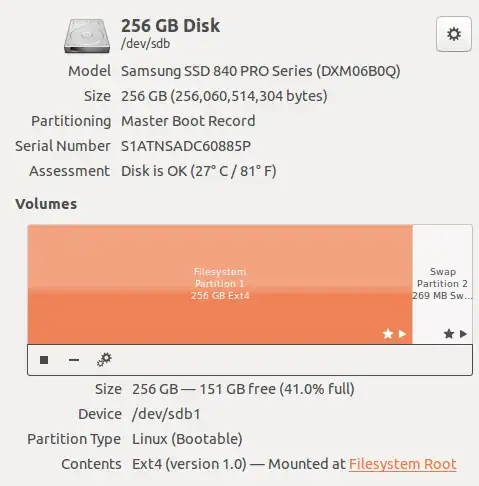Click the serial number S1ATNSADC60885P
This screenshot has height=486, width=479.
click(186, 146)
